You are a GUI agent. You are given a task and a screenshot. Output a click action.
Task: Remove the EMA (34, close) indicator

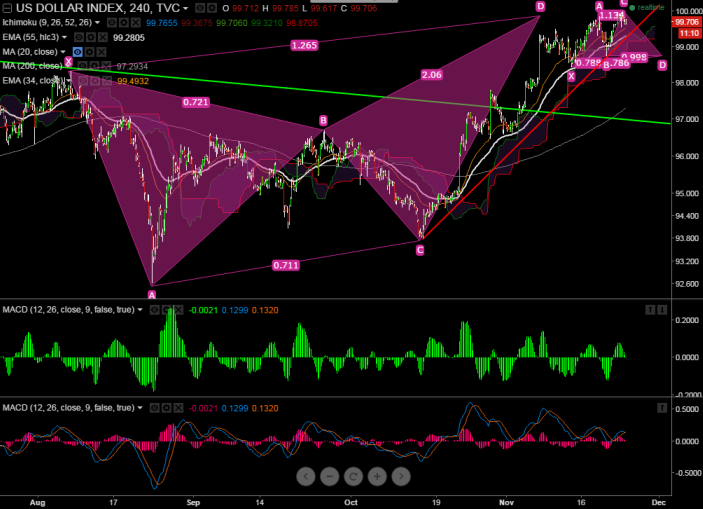pos(107,81)
